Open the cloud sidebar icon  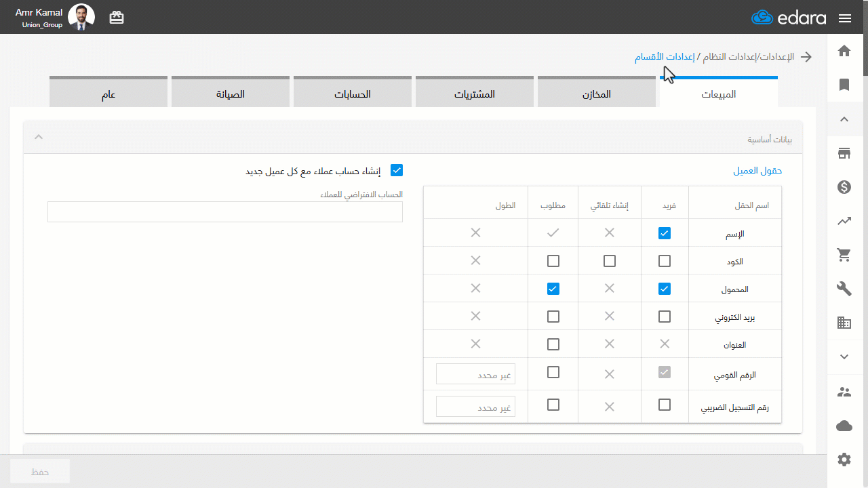coord(844,426)
